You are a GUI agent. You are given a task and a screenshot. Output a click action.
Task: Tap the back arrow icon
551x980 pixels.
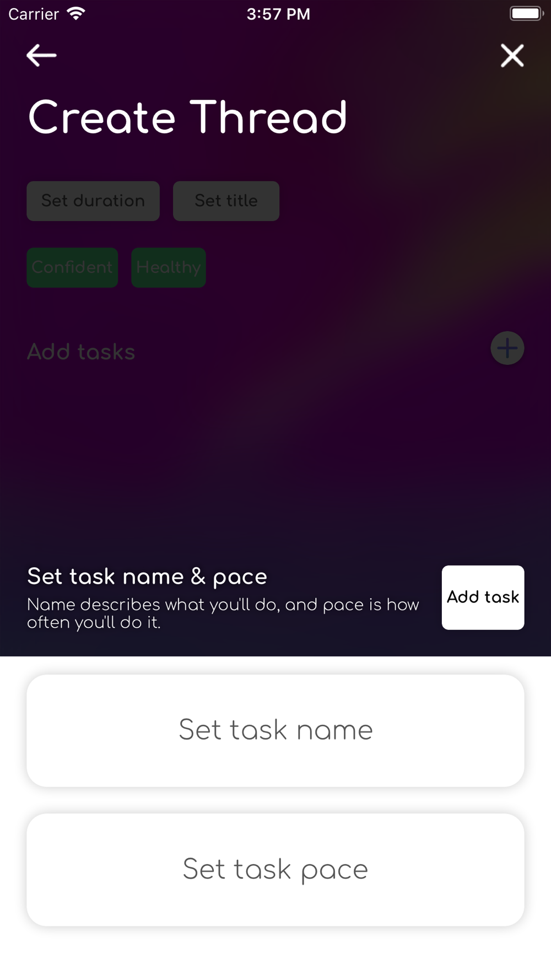41,56
